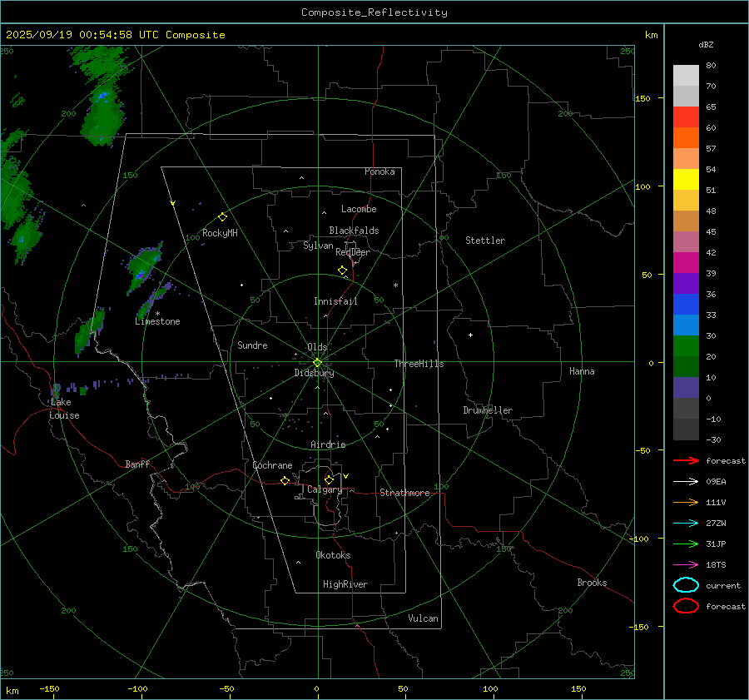Click the yellow diamond marker below Cochrane
The width and height of the screenshot is (749, 700).
click(285, 481)
